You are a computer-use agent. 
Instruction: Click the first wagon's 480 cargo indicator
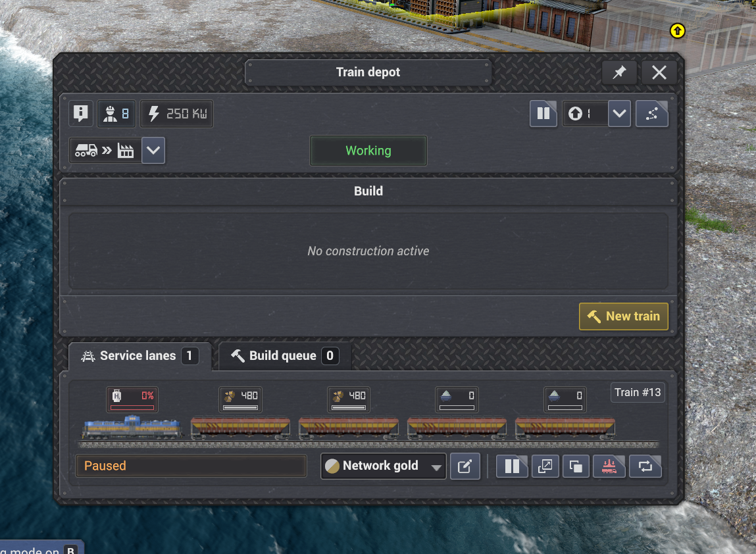(241, 399)
